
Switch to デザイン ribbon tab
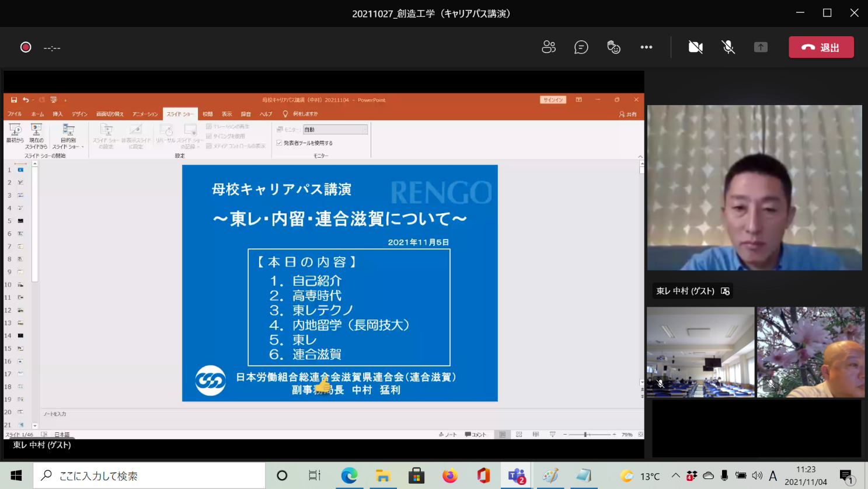80,114
